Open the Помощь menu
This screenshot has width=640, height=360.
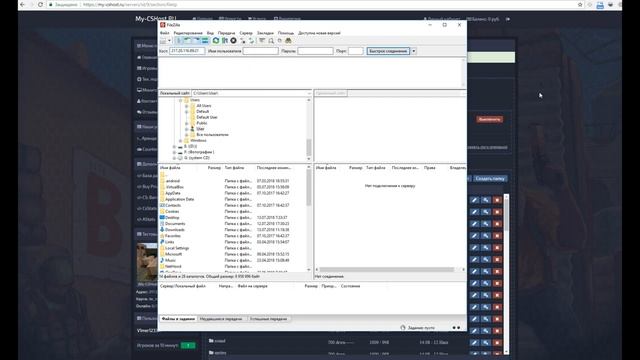(286, 33)
